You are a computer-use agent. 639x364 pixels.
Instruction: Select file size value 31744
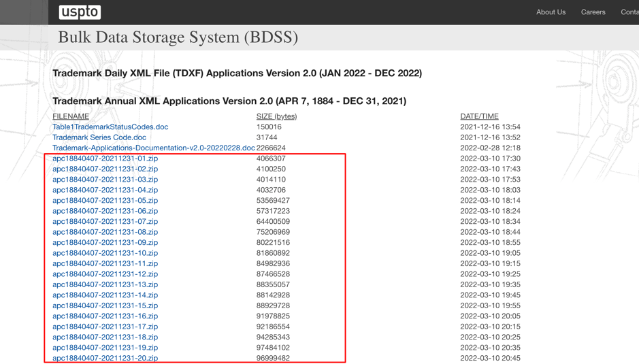click(x=267, y=137)
